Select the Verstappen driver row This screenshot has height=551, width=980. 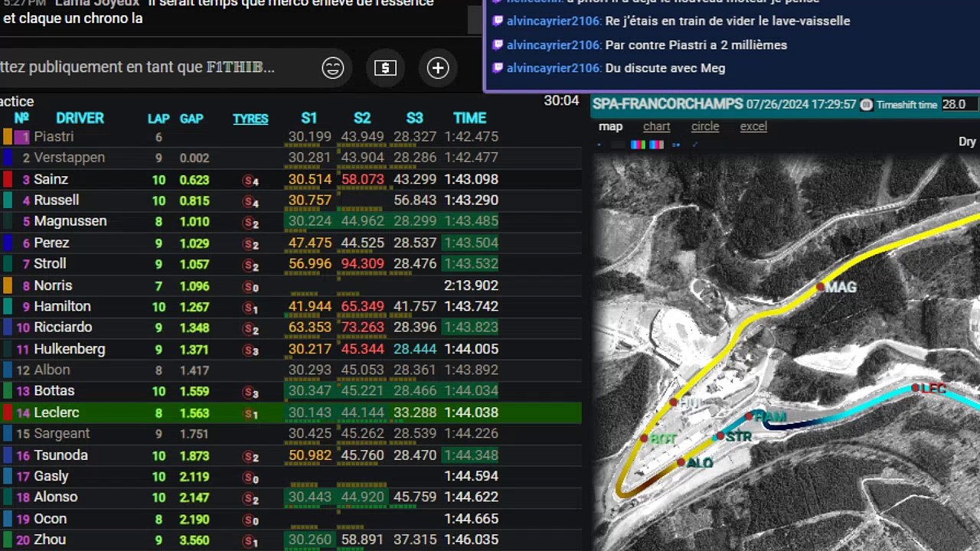point(291,158)
